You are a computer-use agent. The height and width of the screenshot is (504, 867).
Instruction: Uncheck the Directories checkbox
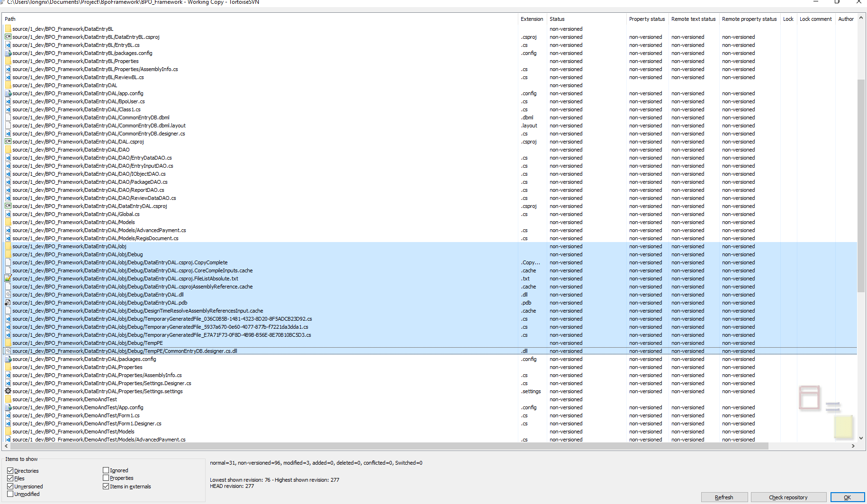point(10,471)
